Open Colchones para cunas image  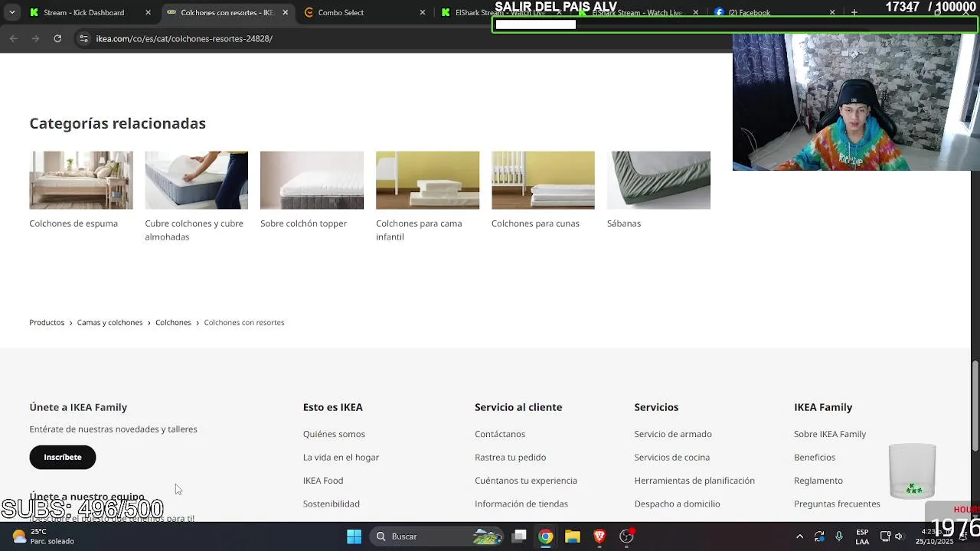pos(543,180)
